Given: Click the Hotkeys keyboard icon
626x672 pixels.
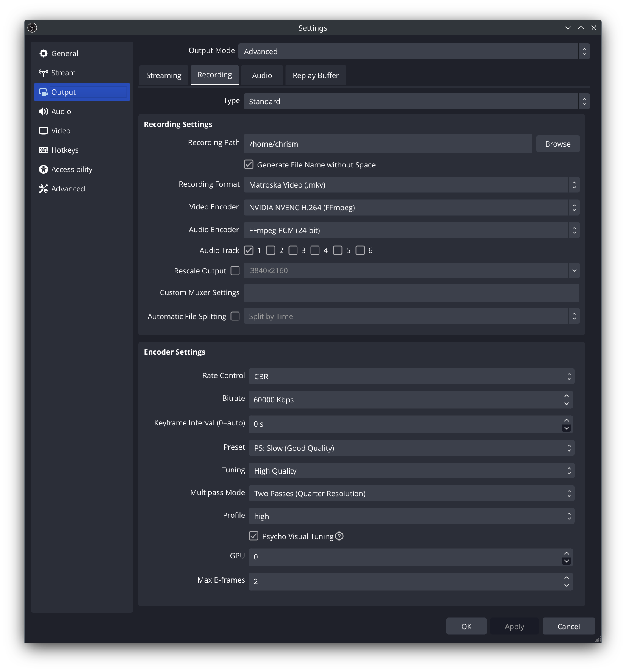Looking at the screenshot, I should click(44, 150).
